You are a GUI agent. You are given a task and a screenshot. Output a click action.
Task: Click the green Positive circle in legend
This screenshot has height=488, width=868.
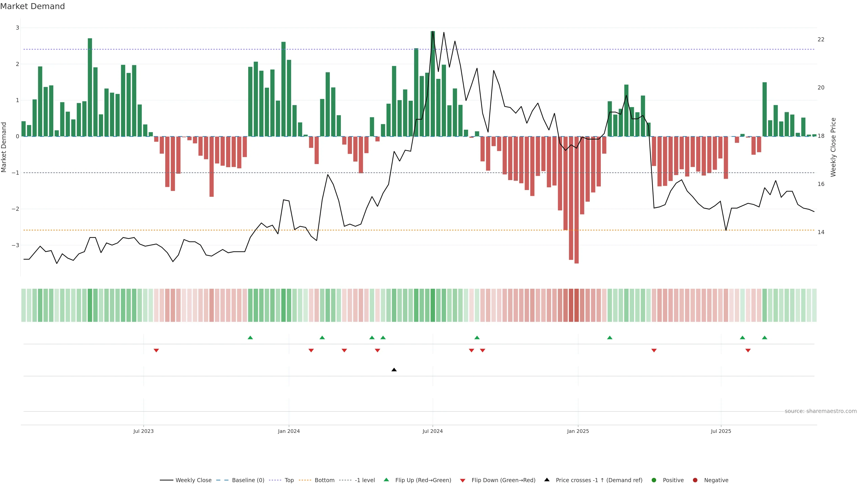tap(654, 480)
